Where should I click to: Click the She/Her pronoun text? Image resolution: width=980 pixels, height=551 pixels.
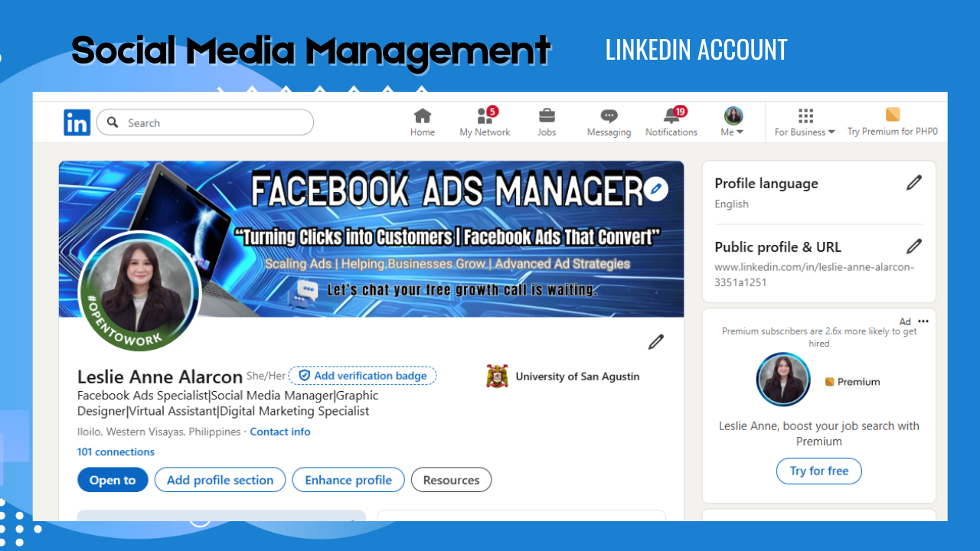[x=266, y=376]
